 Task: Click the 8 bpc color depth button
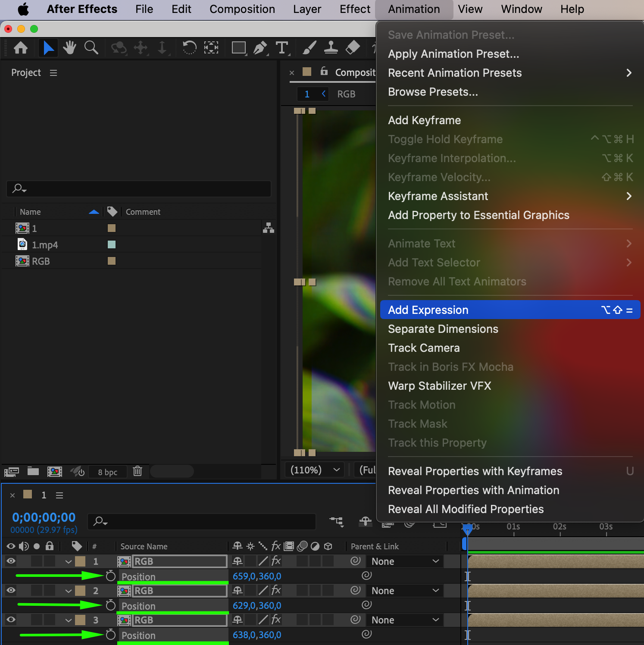pos(107,472)
